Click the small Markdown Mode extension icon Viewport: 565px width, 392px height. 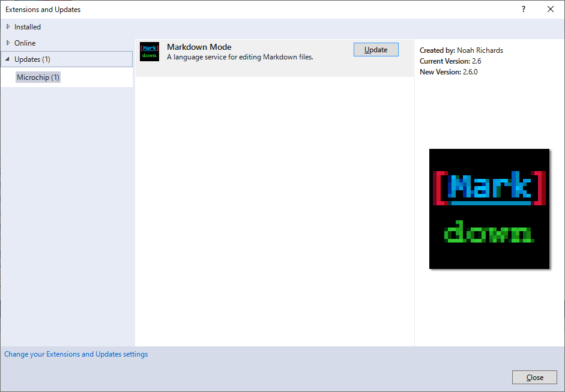pyautogui.click(x=149, y=52)
